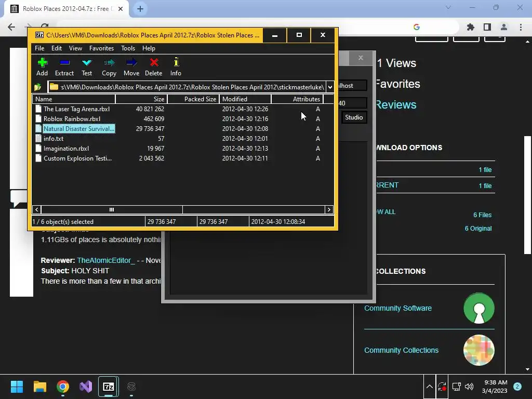Open a new Chrome tab with the plus button
The height and width of the screenshot is (399, 532).
140,9
